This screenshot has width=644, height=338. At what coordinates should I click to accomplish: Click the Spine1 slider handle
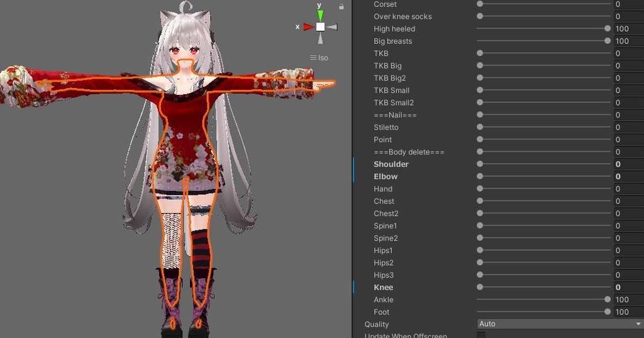[x=480, y=226]
